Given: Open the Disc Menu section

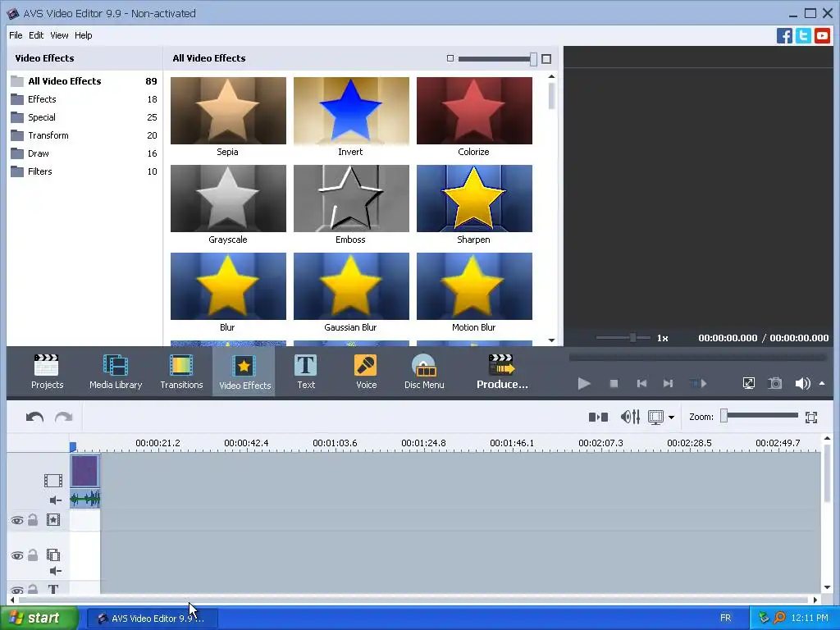Looking at the screenshot, I should click(424, 372).
